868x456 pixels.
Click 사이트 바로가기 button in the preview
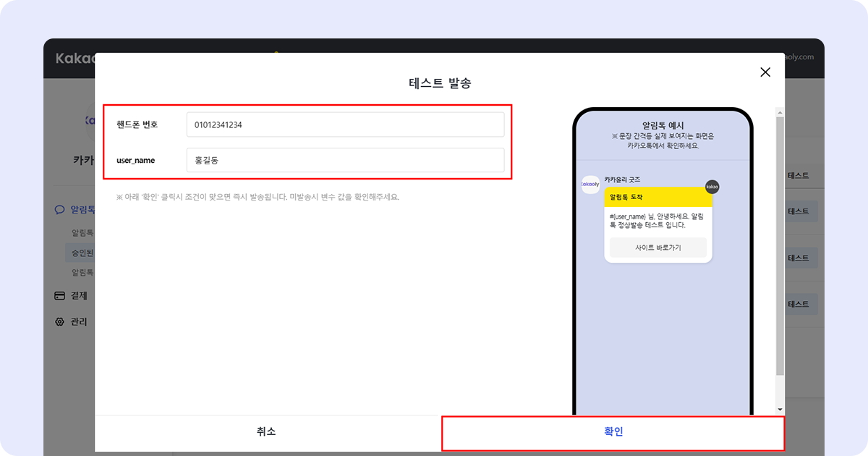pos(658,248)
